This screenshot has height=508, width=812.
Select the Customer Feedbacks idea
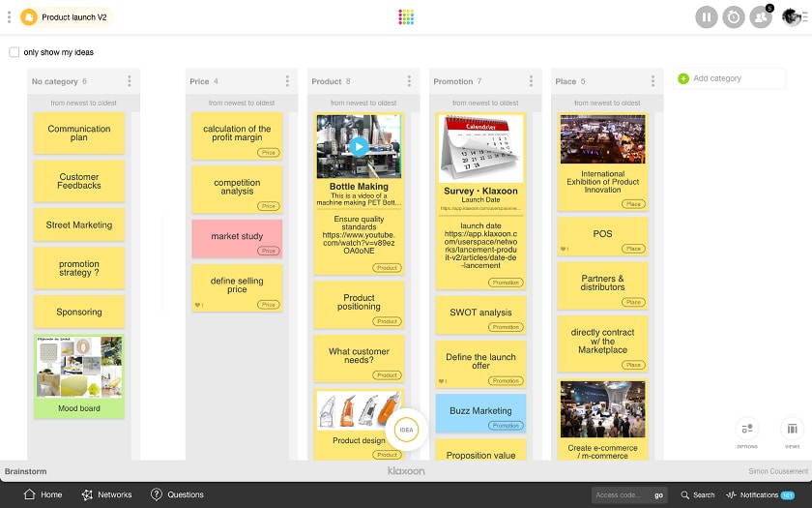[x=78, y=181]
